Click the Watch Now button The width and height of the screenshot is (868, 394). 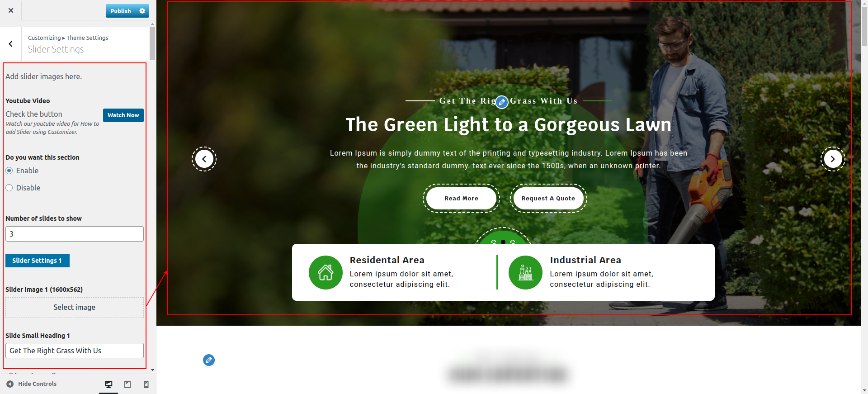click(x=123, y=115)
